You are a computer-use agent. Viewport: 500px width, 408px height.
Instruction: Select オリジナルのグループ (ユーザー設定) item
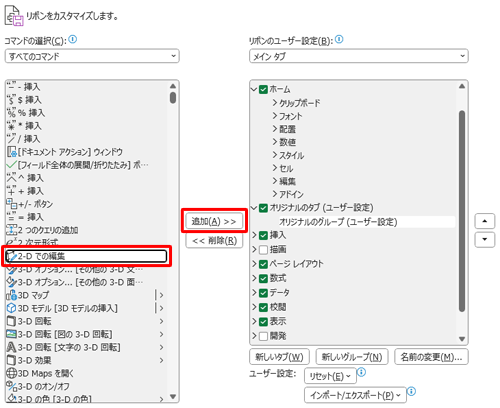[338, 222]
